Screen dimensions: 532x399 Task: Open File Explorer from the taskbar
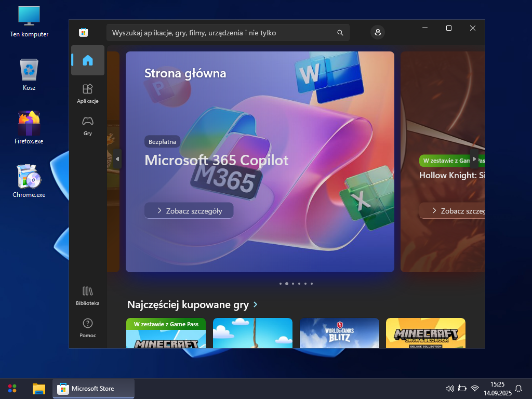[x=39, y=389]
